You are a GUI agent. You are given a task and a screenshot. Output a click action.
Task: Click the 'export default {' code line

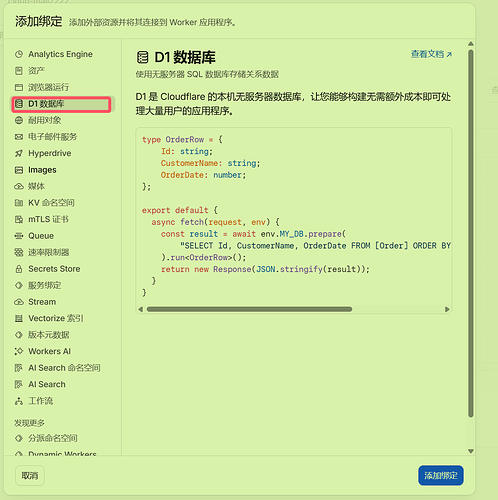[180, 210]
